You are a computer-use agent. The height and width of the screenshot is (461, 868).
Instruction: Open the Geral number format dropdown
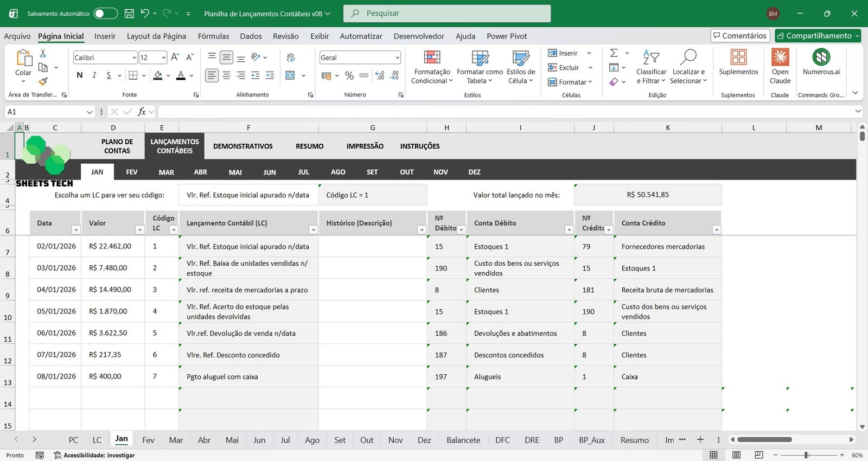(397, 57)
